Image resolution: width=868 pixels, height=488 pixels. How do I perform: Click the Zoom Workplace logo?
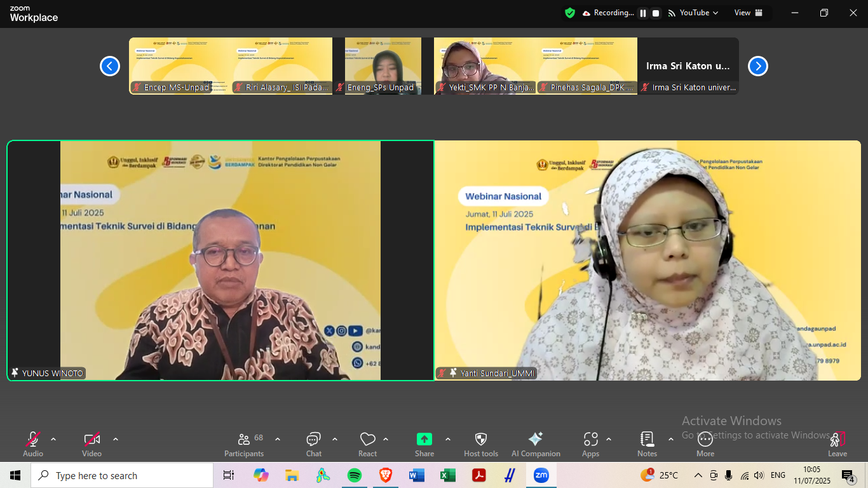(x=34, y=14)
